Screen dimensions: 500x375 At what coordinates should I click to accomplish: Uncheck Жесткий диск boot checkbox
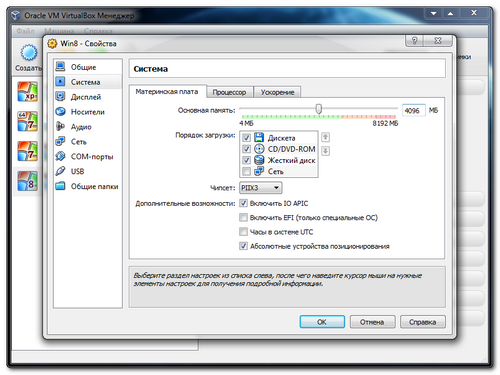point(246,160)
